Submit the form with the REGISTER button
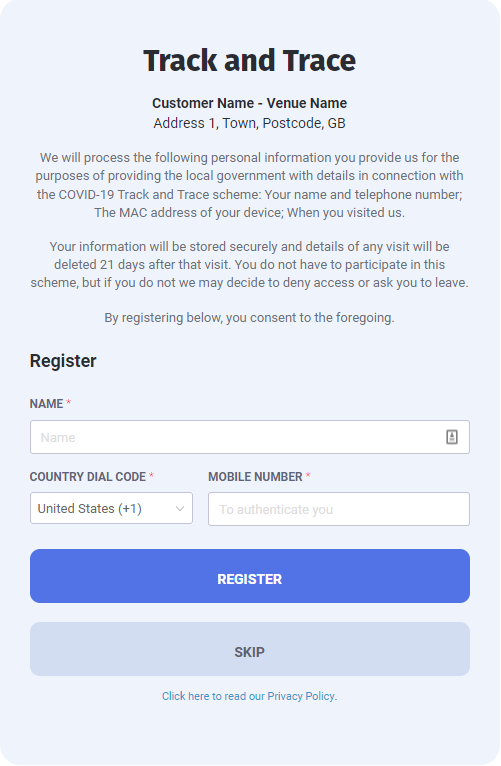This screenshot has width=501, height=766. click(250, 577)
